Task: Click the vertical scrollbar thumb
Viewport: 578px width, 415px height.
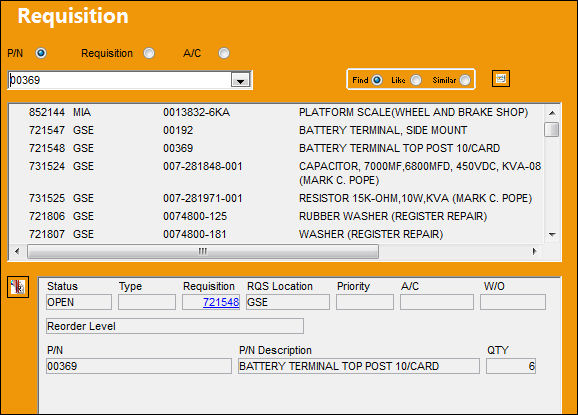Action: tap(552, 129)
